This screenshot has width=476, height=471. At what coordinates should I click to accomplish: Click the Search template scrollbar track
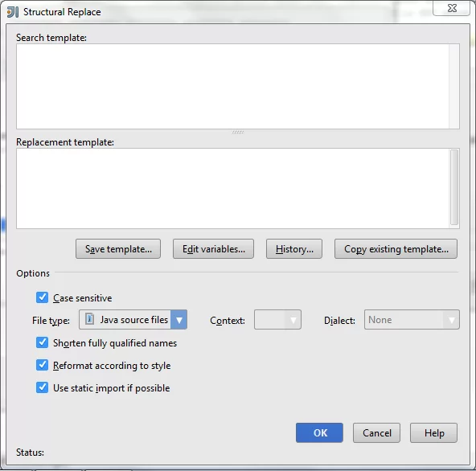(x=454, y=87)
